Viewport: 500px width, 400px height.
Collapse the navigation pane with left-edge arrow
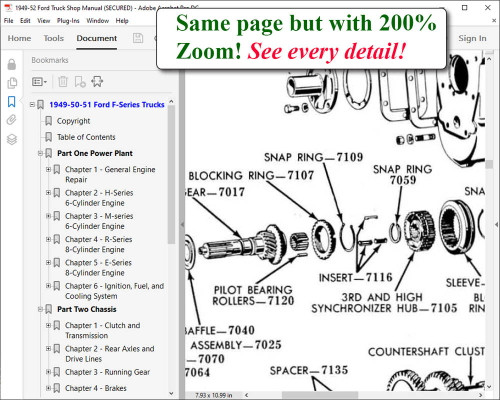click(182, 225)
